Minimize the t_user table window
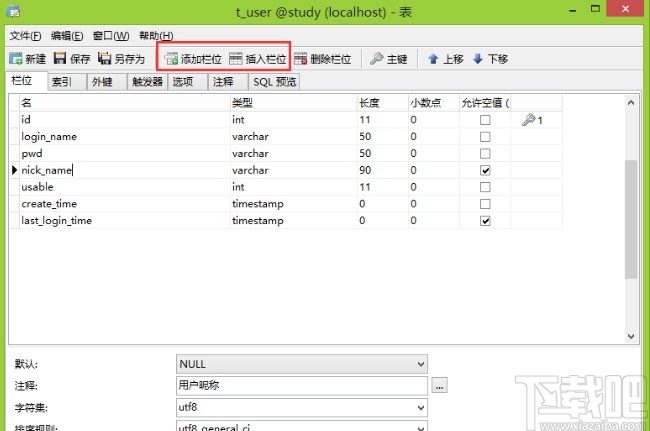The image size is (650, 431). [x=573, y=10]
